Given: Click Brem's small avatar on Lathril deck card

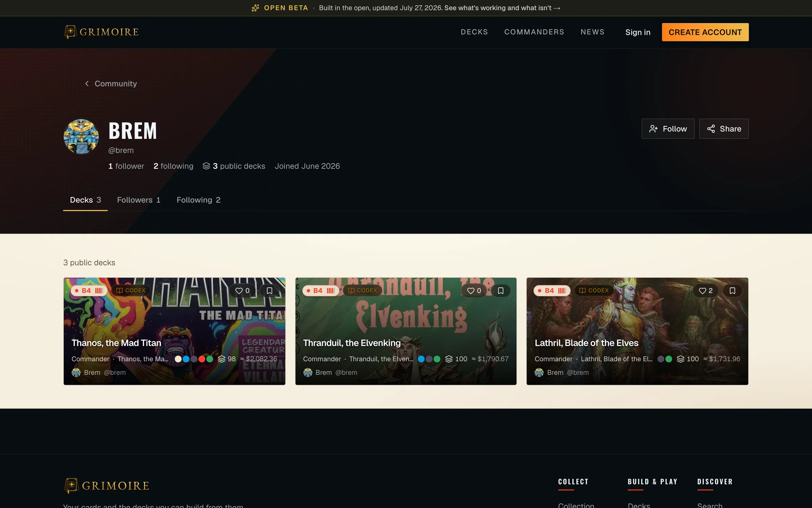Looking at the screenshot, I should pyautogui.click(x=539, y=373).
